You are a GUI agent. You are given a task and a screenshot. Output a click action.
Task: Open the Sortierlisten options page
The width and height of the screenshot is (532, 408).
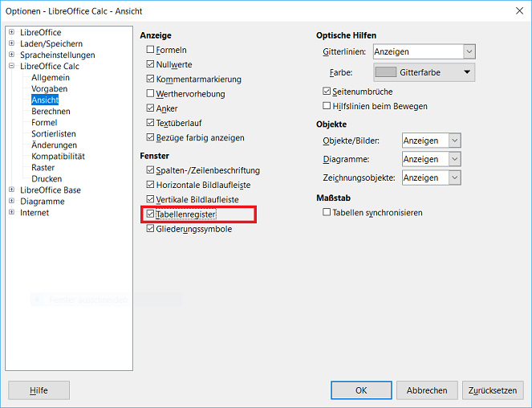pyautogui.click(x=54, y=133)
